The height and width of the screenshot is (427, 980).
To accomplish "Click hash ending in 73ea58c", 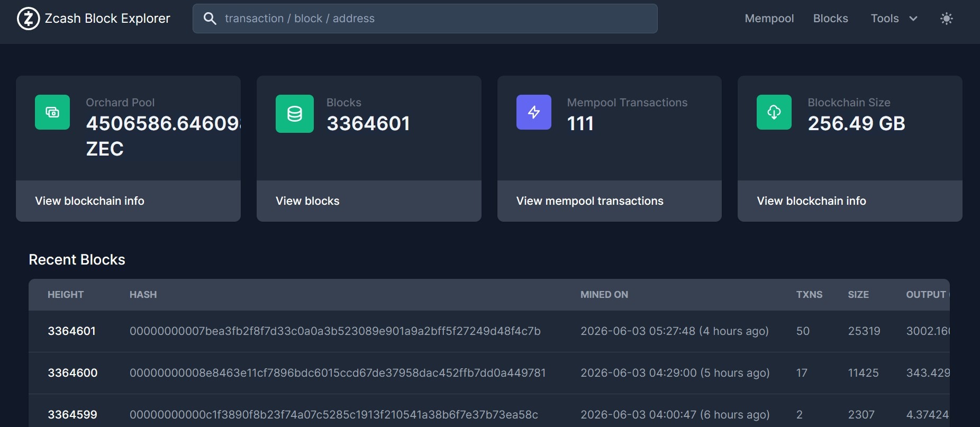I will (x=334, y=415).
